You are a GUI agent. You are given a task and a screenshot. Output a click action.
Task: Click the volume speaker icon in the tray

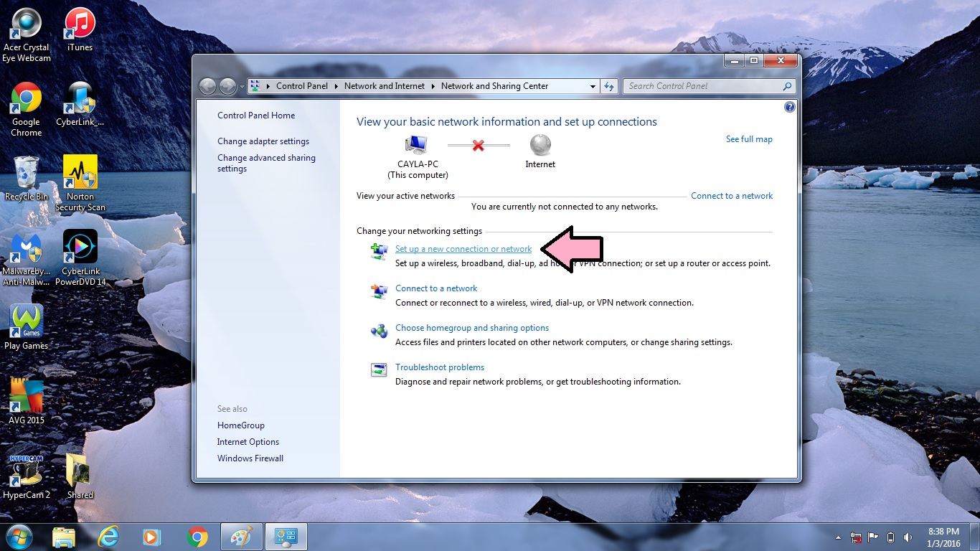tap(908, 537)
